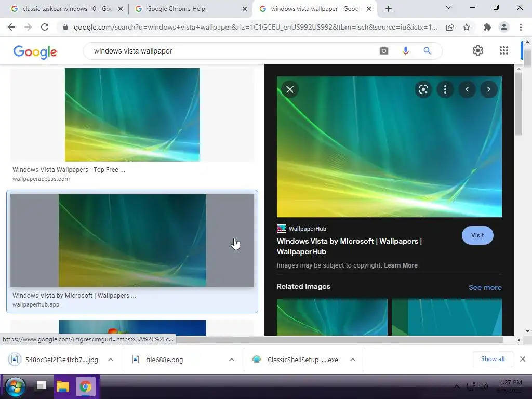Open the Learn More copyright link
Image resolution: width=532 pixels, height=399 pixels.
tap(401, 265)
